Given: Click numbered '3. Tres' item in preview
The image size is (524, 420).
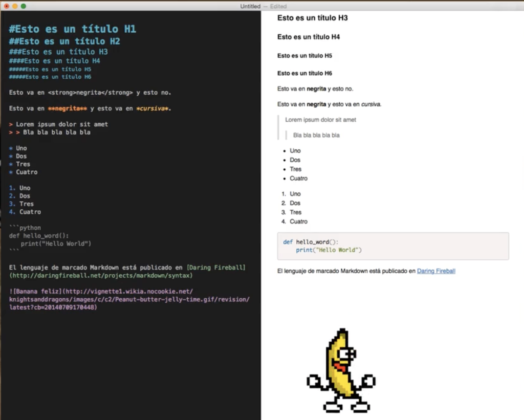Looking at the screenshot, I should [x=291, y=212].
